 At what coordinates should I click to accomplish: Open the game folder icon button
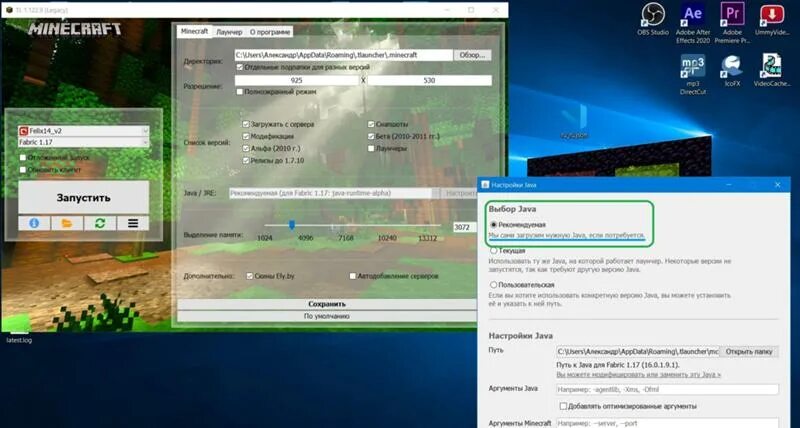coord(67,223)
